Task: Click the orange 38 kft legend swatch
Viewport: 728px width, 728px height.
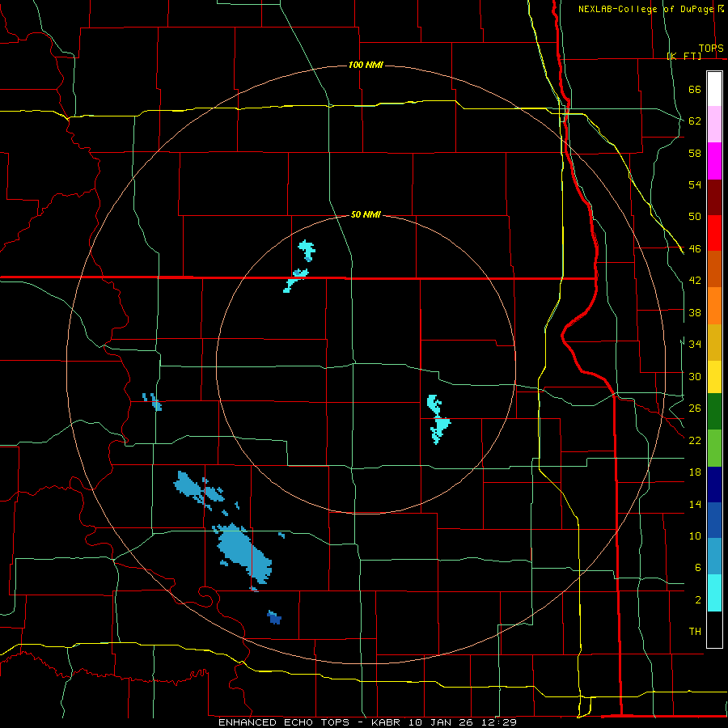Action: [714, 306]
